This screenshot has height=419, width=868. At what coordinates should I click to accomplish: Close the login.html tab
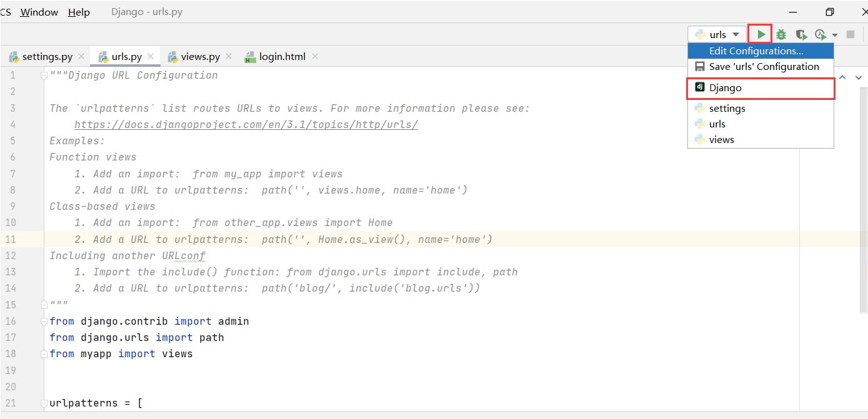pyautogui.click(x=315, y=56)
